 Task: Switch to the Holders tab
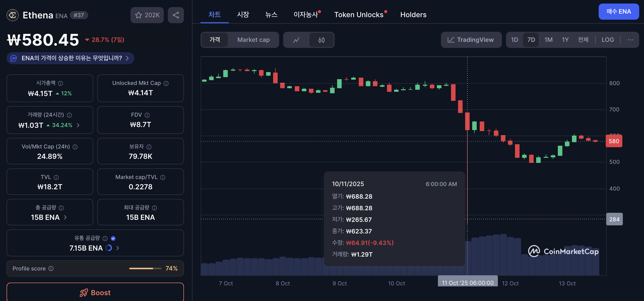point(413,15)
